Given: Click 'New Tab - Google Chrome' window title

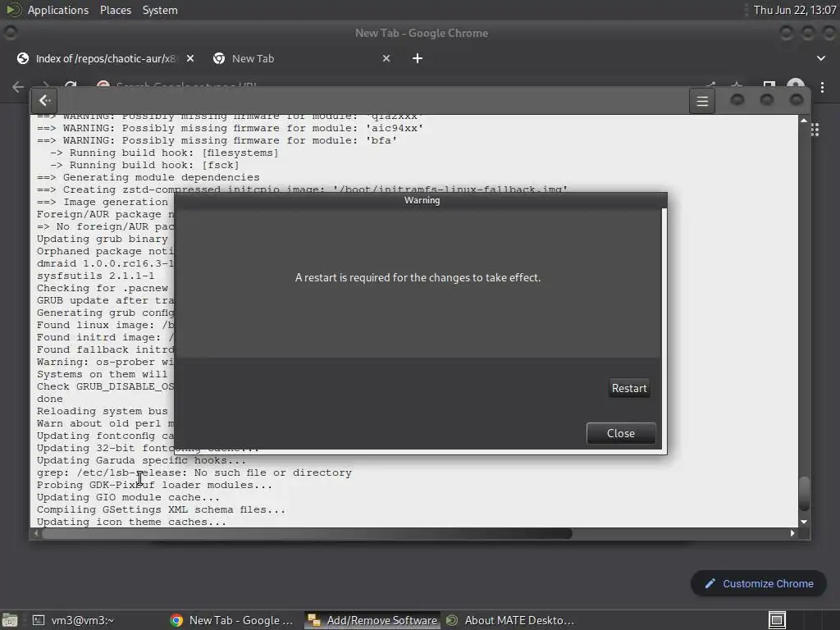Looking at the screenshot, I should (x=422, y=33).
